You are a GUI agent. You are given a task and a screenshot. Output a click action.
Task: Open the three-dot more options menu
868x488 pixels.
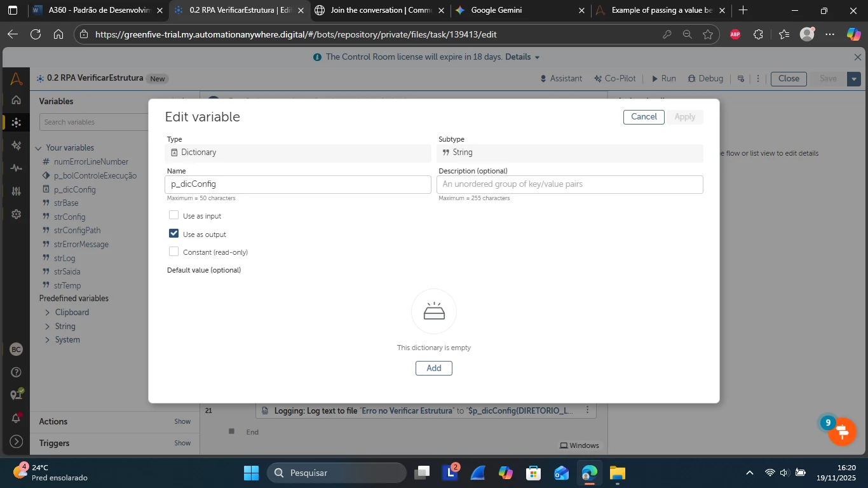tap(757, 79)
